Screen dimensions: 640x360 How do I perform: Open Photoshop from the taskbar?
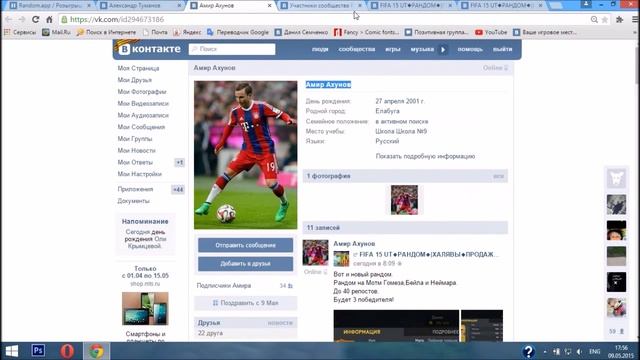coord(38,351)
